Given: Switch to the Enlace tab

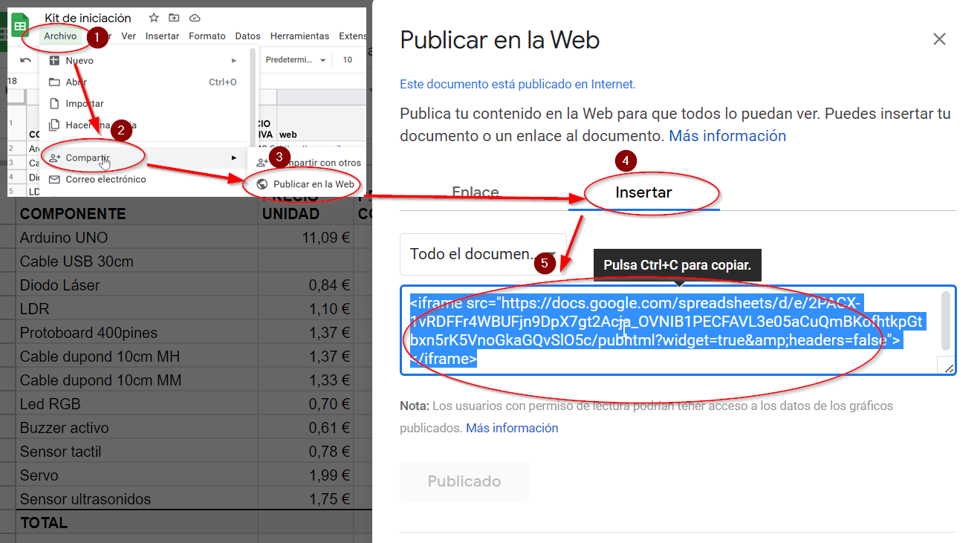Looking at the screenshot, I should click(476, 192).
